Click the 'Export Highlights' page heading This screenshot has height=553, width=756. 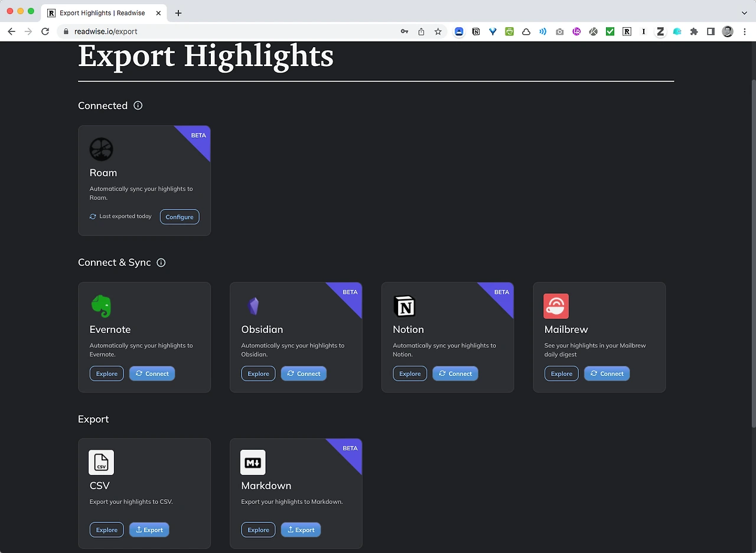(206, 57)
